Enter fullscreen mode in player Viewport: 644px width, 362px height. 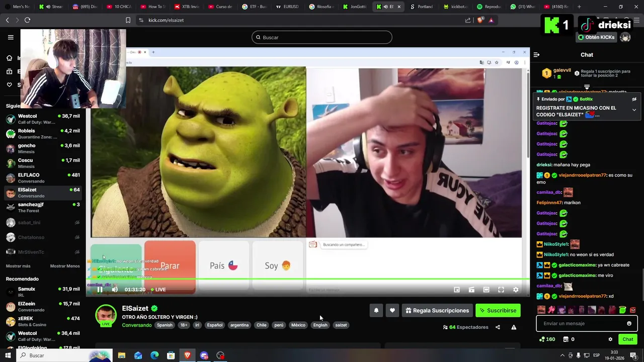click(x=501, y=290)
